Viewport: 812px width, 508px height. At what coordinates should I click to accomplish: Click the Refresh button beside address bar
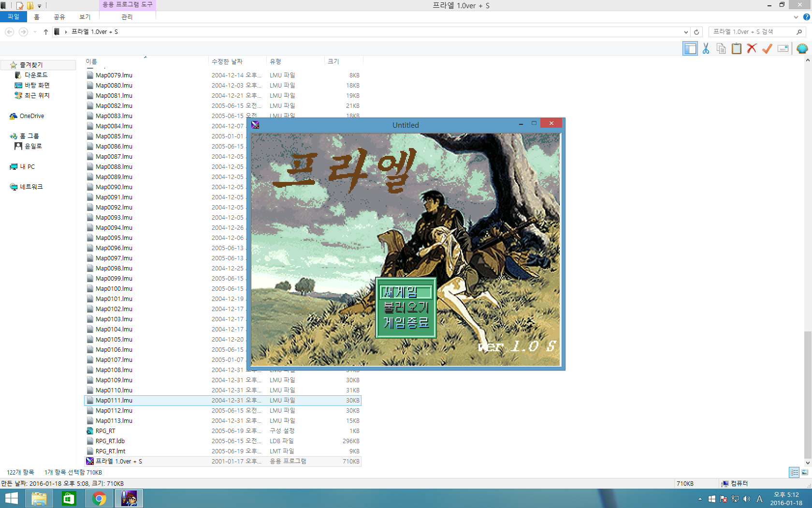coord(696,32)
